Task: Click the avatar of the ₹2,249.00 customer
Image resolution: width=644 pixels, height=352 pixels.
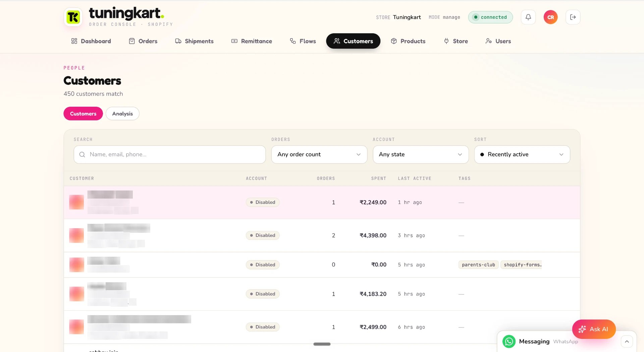Action: (x=76, y=202)
